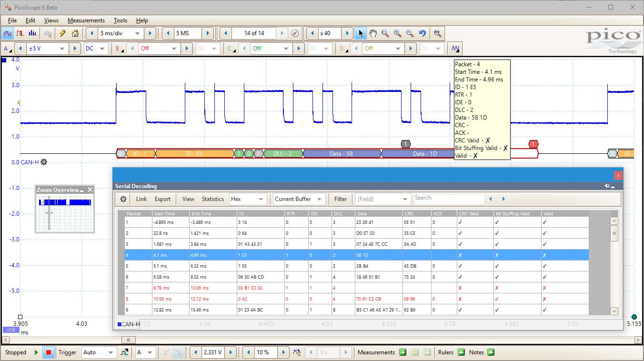Export the decoded serial data
This screenshot has height=361, width=644.
[162, 199]
